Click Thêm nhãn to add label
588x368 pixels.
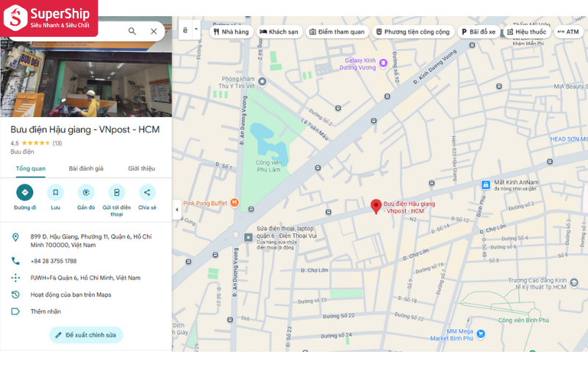(46, 311)
